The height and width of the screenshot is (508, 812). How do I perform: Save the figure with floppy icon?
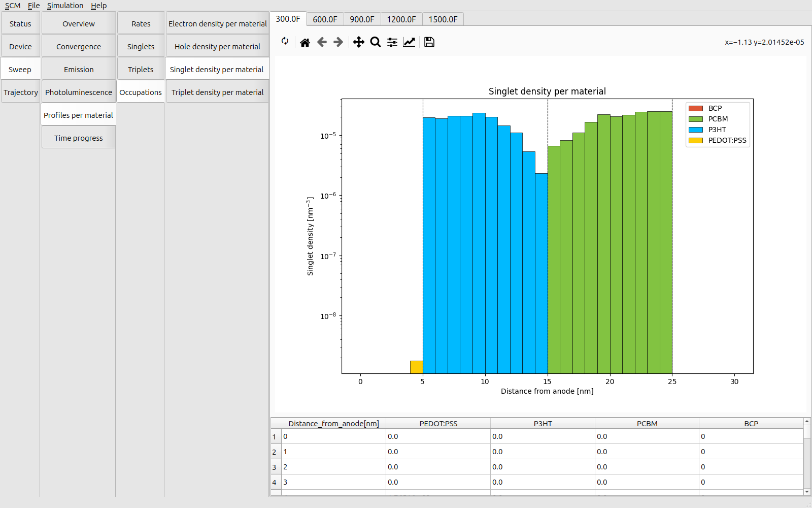[429, 42]
